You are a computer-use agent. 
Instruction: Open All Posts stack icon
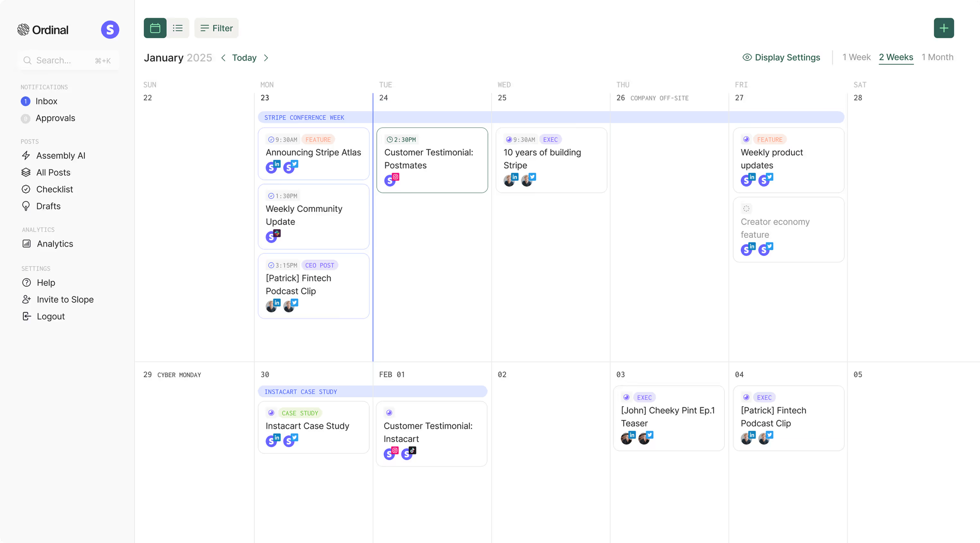26,173
